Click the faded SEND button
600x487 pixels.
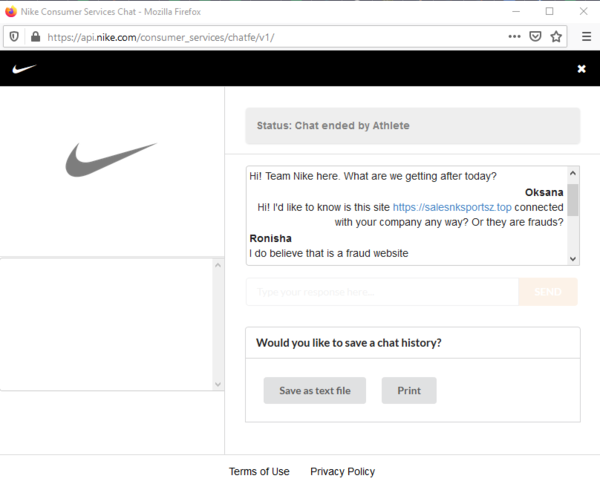(548, 292)
